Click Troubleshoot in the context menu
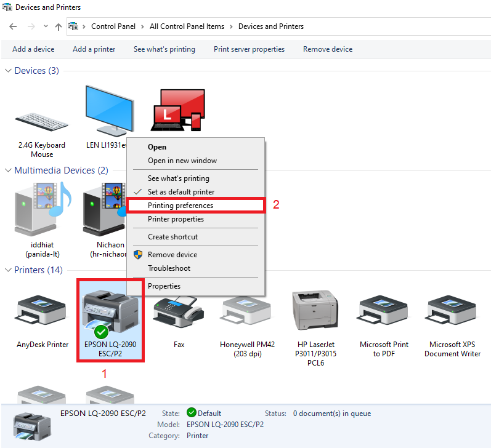491x448 pixels. click(x=169, y=268)
